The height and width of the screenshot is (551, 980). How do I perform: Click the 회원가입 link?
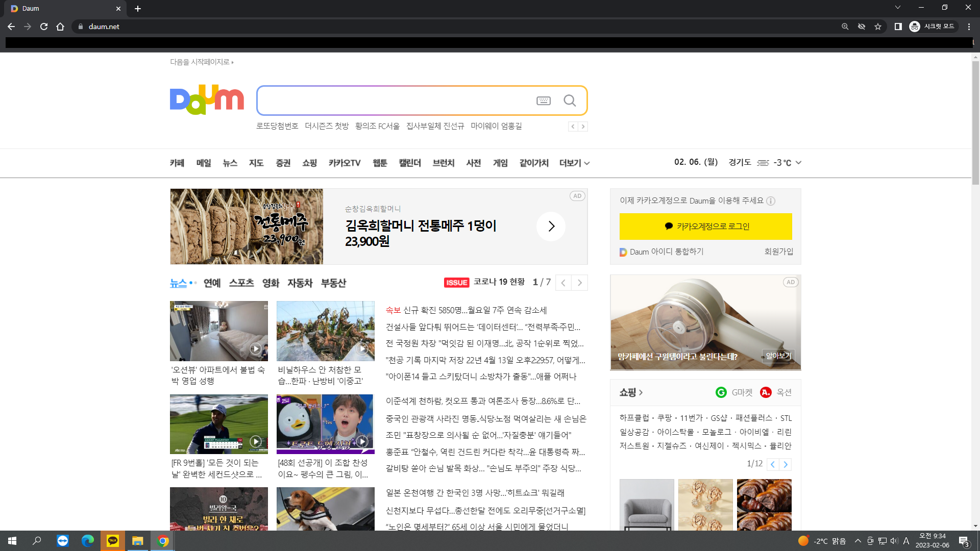point(779,252)
